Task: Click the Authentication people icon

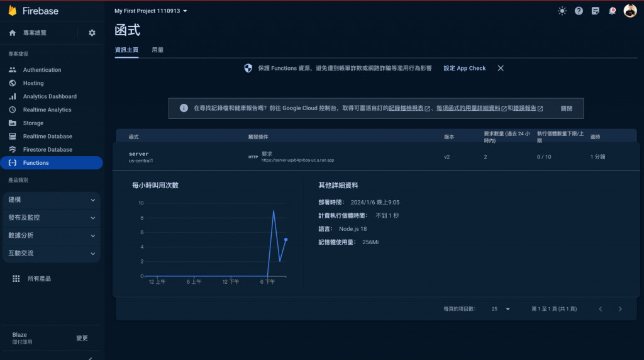Action: (13, 70)
